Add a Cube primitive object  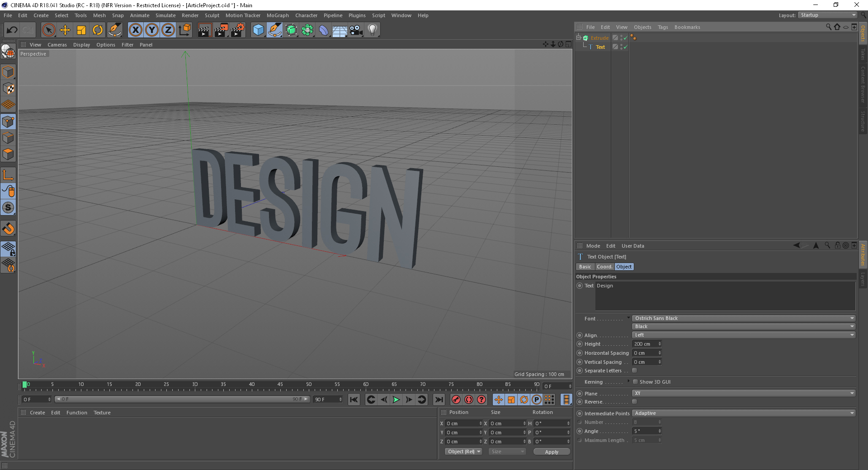pos(258,30)
